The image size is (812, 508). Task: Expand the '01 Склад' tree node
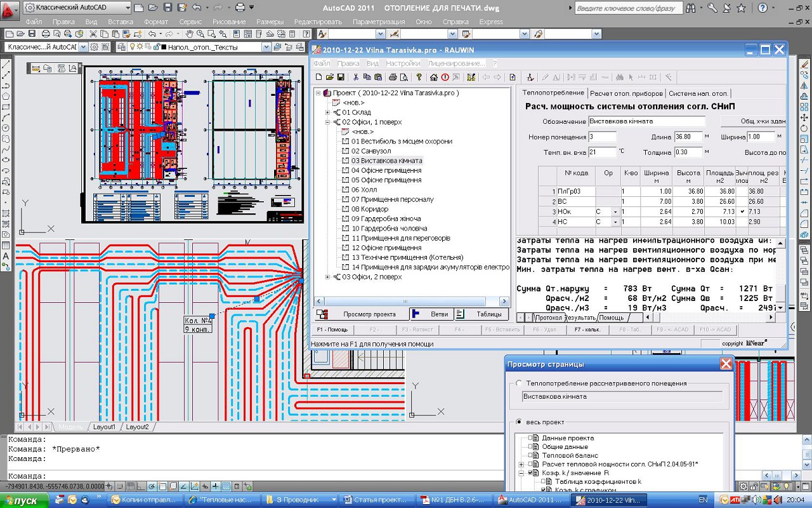click(x=327, y=112)
